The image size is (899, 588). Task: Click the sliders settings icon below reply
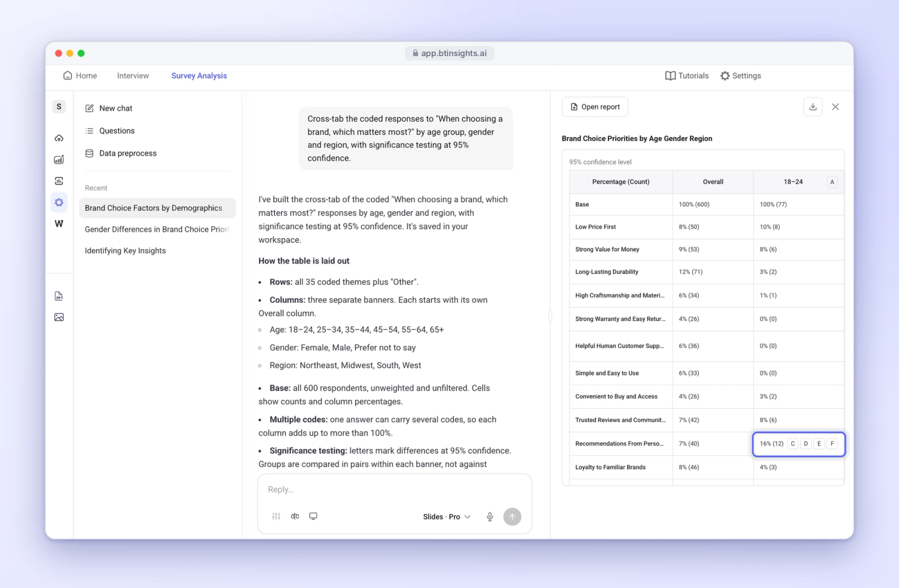click(276, 516)
